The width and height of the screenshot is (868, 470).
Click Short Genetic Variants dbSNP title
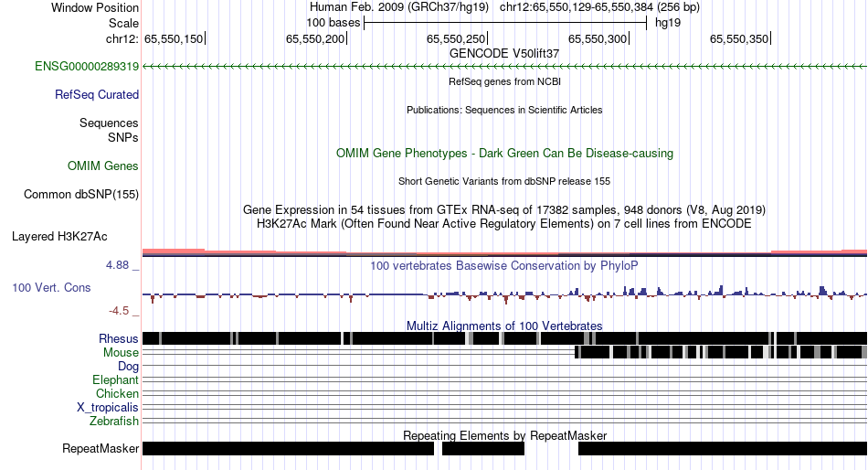point(504,181)
